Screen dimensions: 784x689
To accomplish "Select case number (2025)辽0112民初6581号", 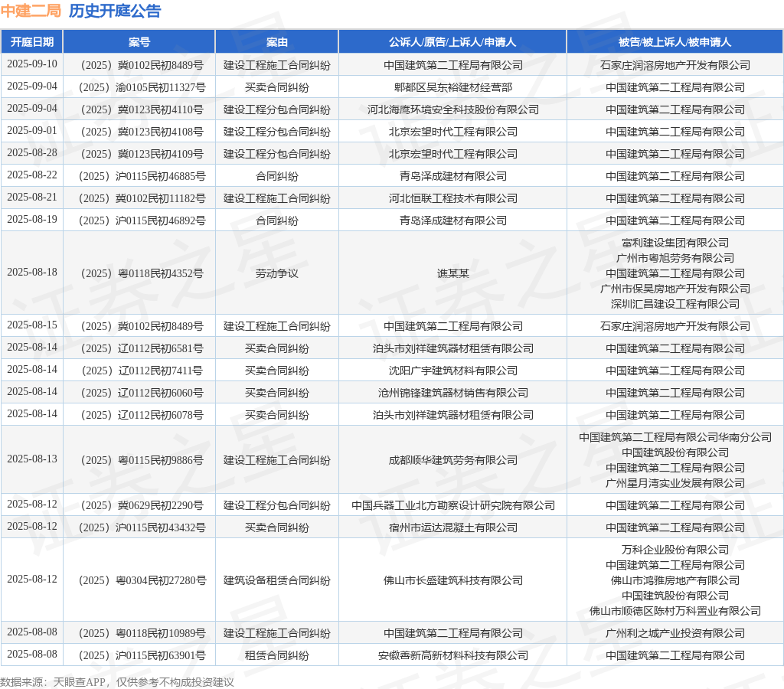I will [142, 348].
